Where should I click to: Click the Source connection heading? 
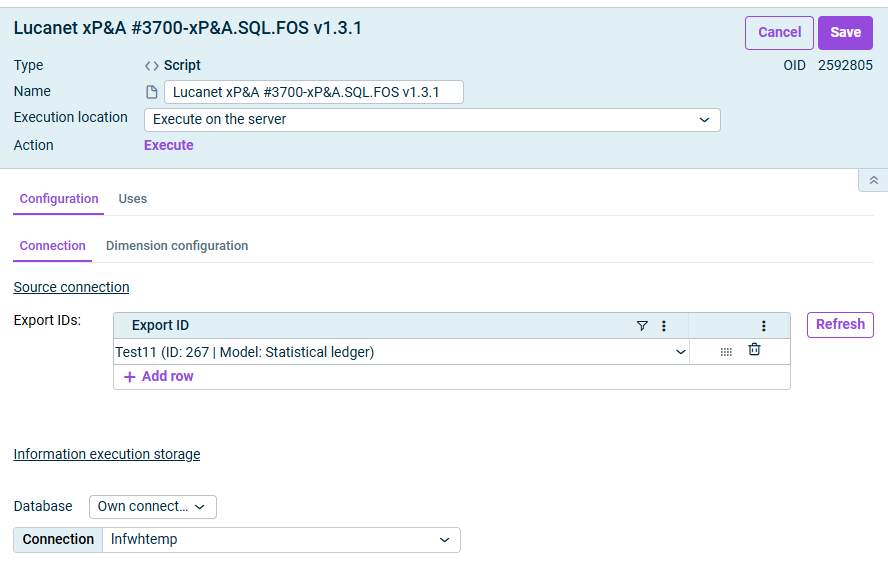click(71, 287)
